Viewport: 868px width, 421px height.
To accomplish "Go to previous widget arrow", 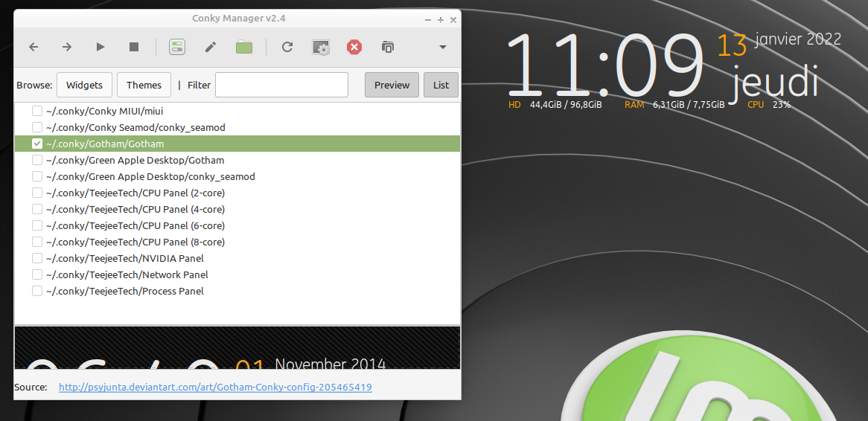I will [33, 47].
